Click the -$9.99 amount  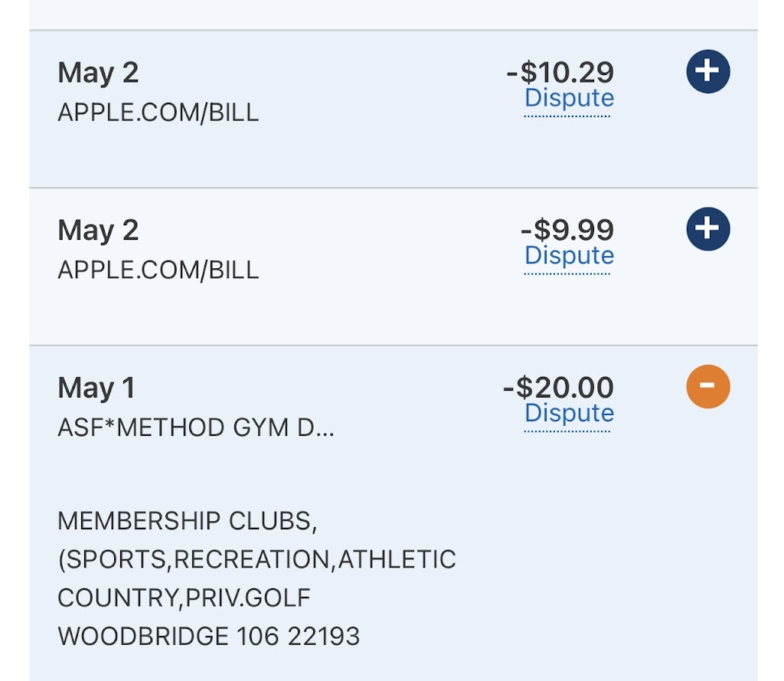tap(567, 230)
